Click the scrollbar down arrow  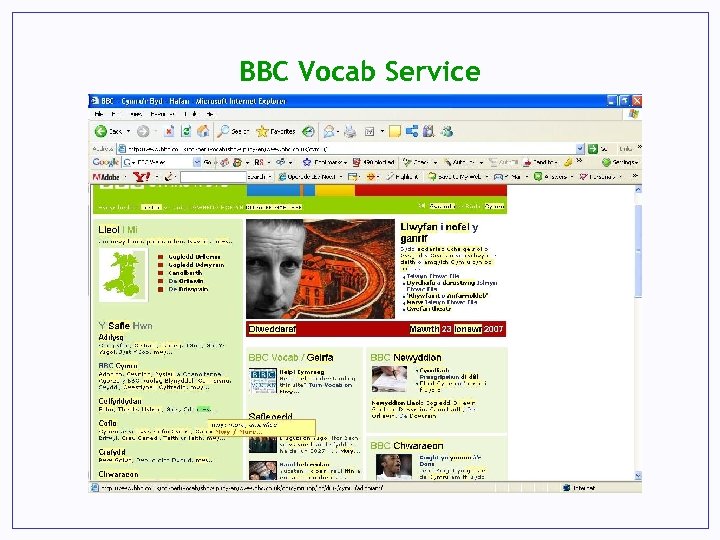pyautogui.click(x=638, y=476)
